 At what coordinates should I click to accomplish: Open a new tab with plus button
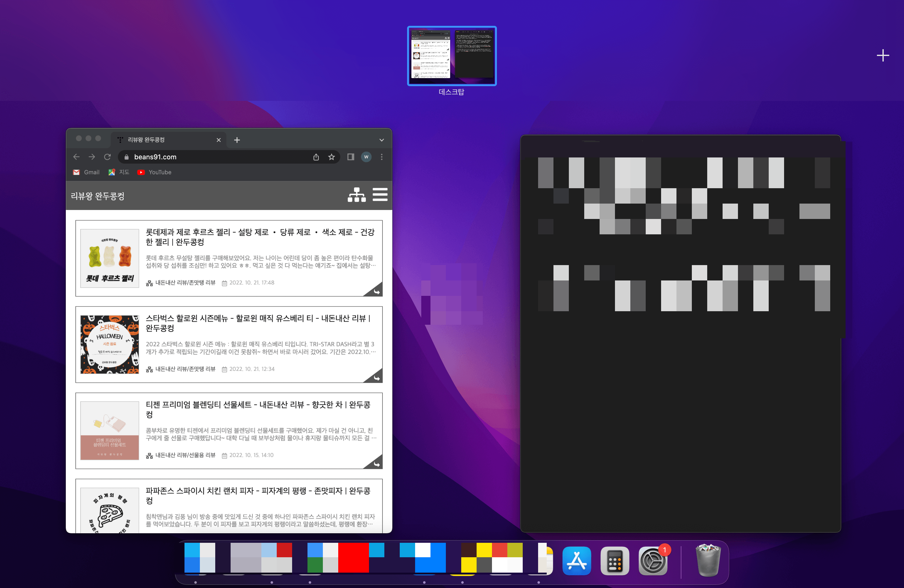[237, 140]
